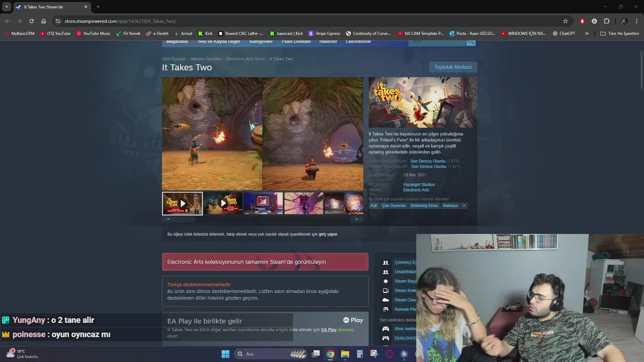Screen dimensions: 644x362
Task: Select the Bulmaca tag
Action: 450,206
